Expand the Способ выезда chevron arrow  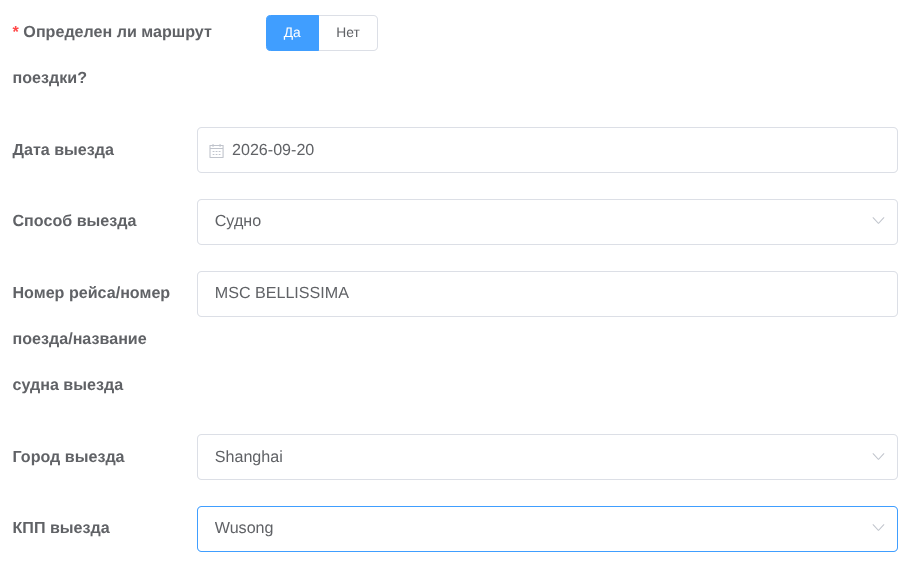pyautogui.click(x=878, y=221)
